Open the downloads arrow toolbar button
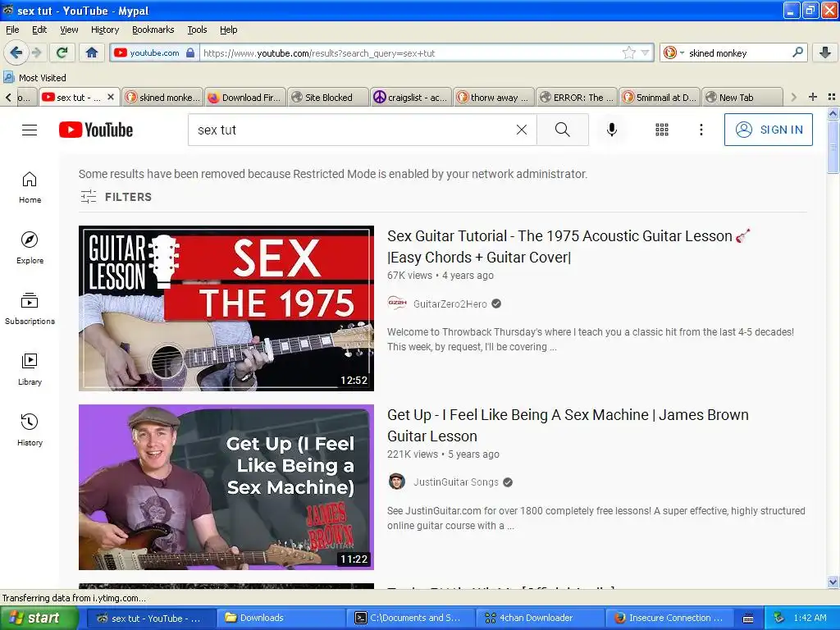Image resolution: width=840 pixels, height=630 pixels. (825, 52)
